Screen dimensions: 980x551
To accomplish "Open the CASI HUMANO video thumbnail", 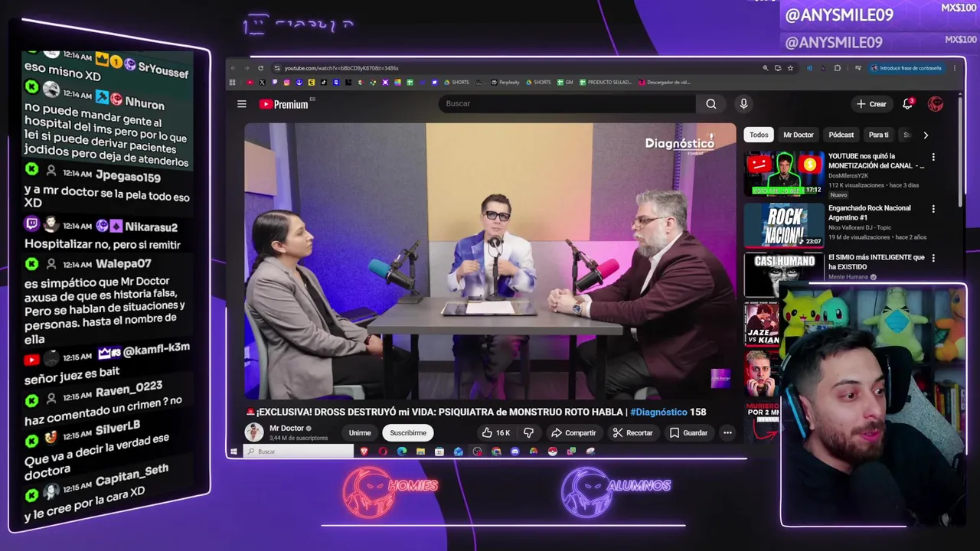I will click(784, 275).
